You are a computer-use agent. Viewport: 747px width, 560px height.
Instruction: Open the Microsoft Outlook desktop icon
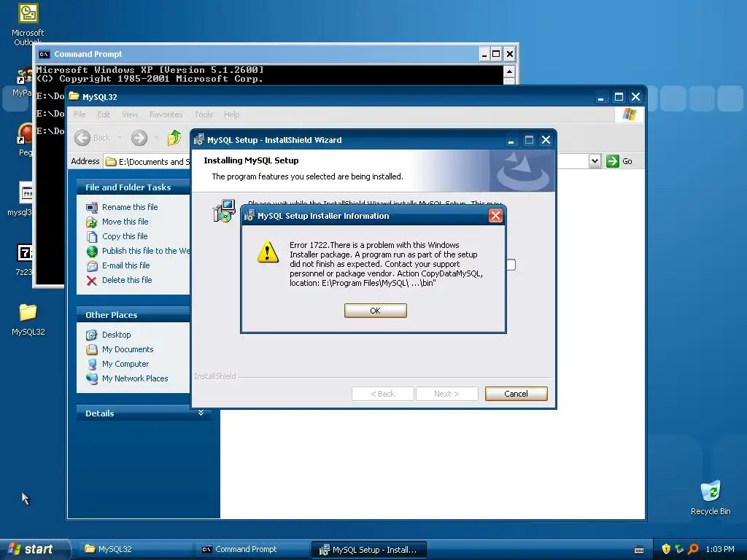point(28,24)
